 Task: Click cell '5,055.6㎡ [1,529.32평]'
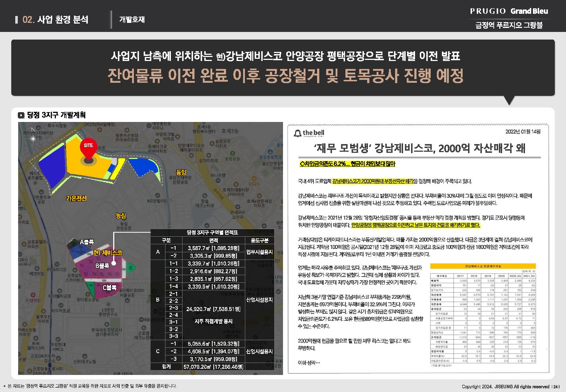(x=214, y=343)
